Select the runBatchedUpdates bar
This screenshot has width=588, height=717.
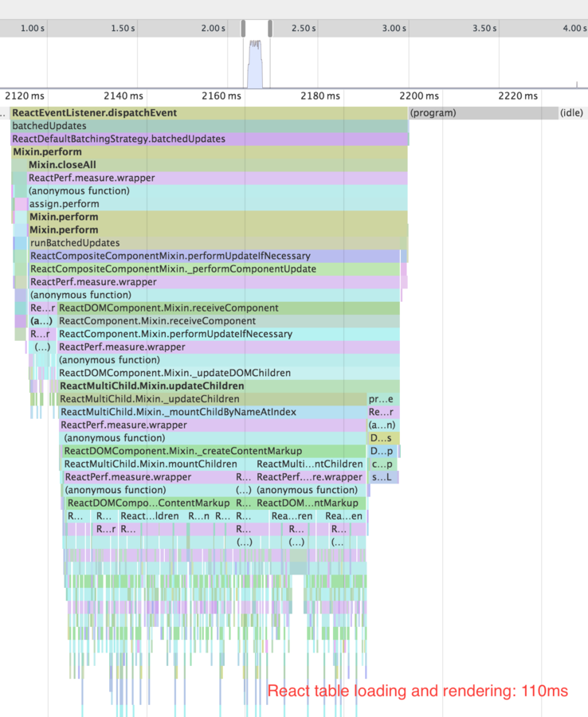[x=215, y=243]
